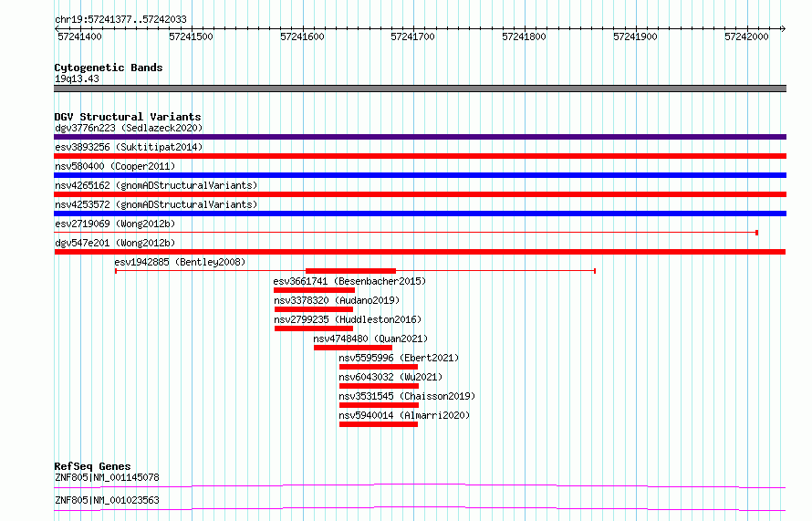Click the red nsv5595996 variant bar

coord(379,367)
